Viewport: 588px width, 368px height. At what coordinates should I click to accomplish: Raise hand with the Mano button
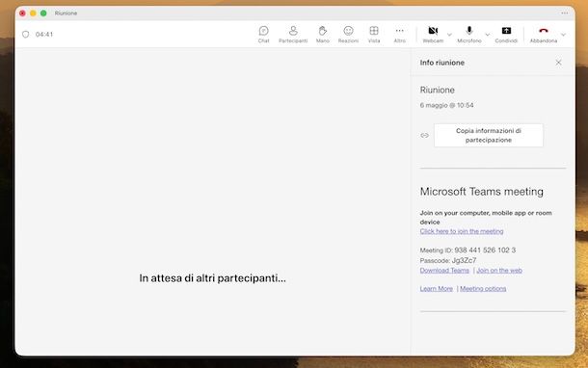tap(323, 34)
